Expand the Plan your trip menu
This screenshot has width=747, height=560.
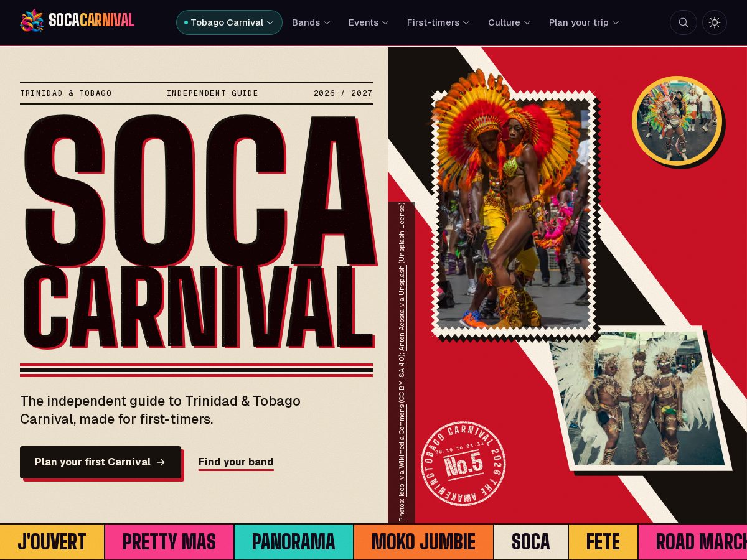point(584,22)
